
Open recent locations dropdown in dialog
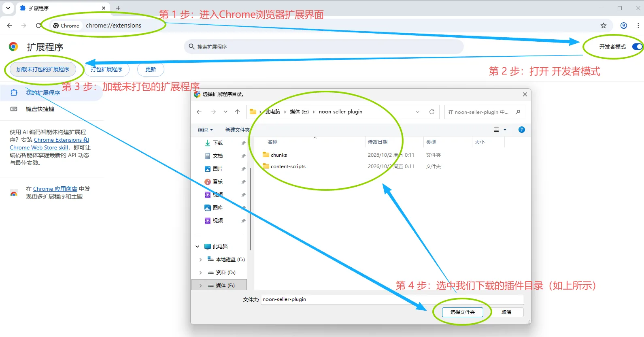[225, 112]
